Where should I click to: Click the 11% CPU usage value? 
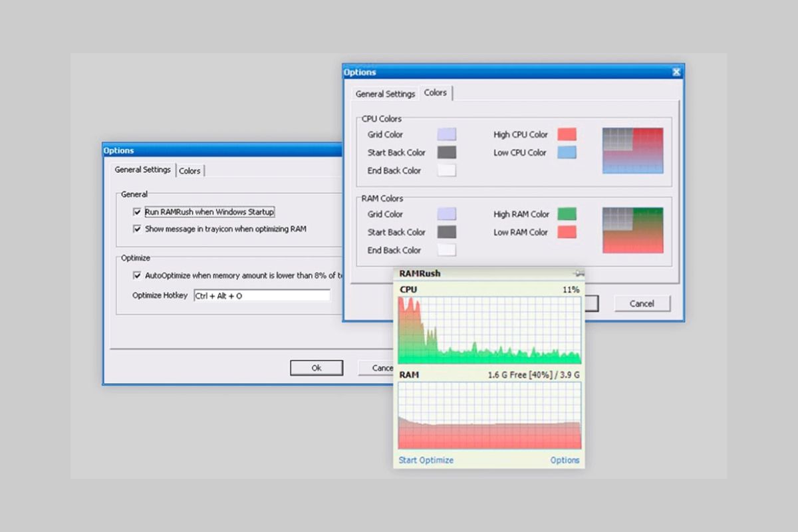(571, 289)
